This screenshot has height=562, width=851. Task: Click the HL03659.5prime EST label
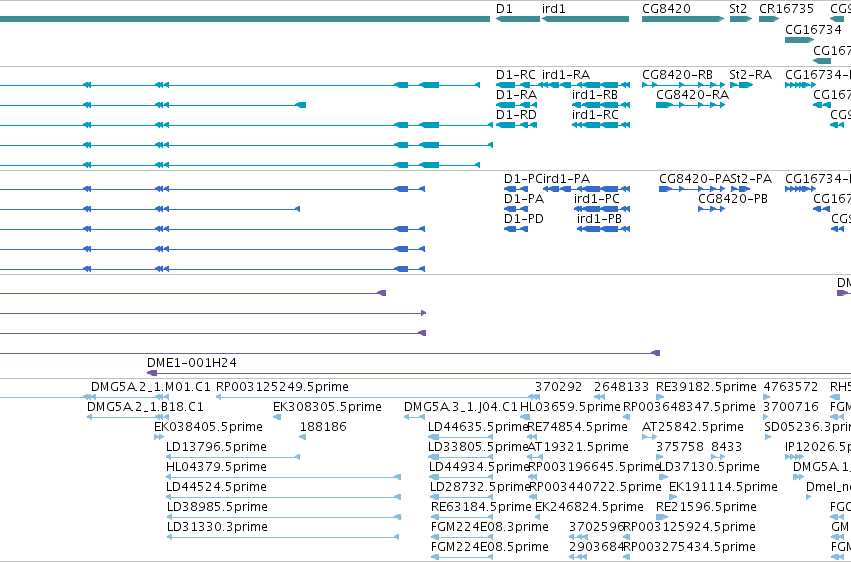570,407
